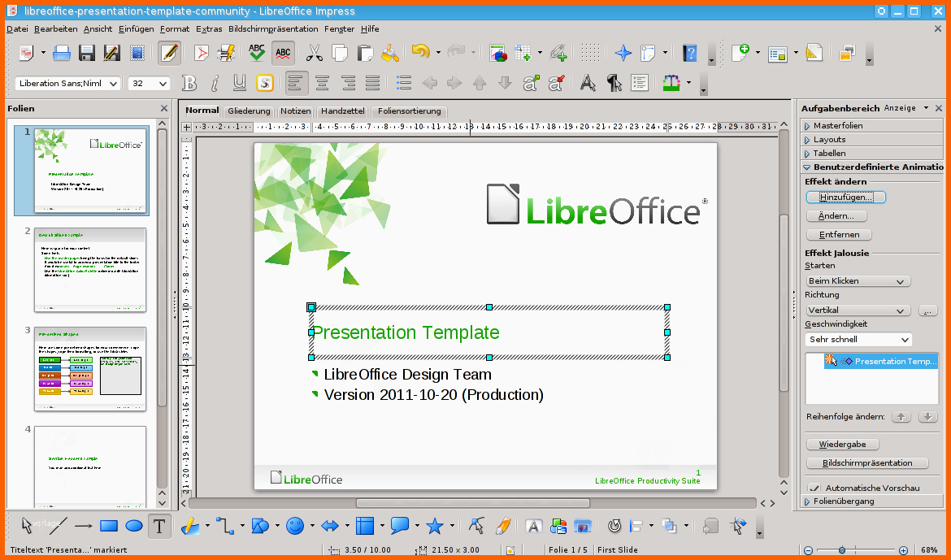Open Geschwindigkeit 'Sehr schnell' dropdown
This screenshot has height=560, width=951.
(x=858, y=339)
